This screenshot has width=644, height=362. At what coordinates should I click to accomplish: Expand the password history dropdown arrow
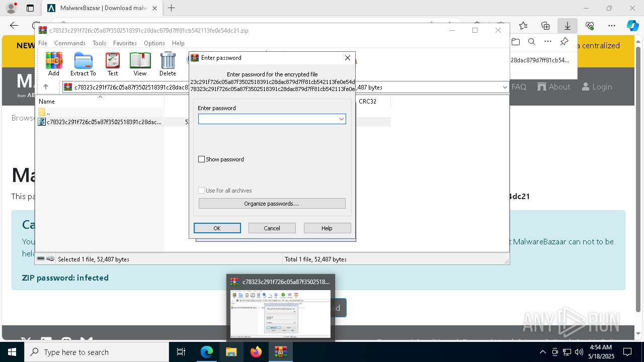pos(342,119)
